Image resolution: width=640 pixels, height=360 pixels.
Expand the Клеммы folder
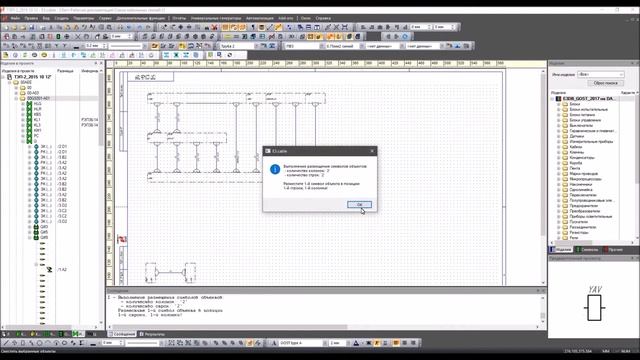(559, 152)
